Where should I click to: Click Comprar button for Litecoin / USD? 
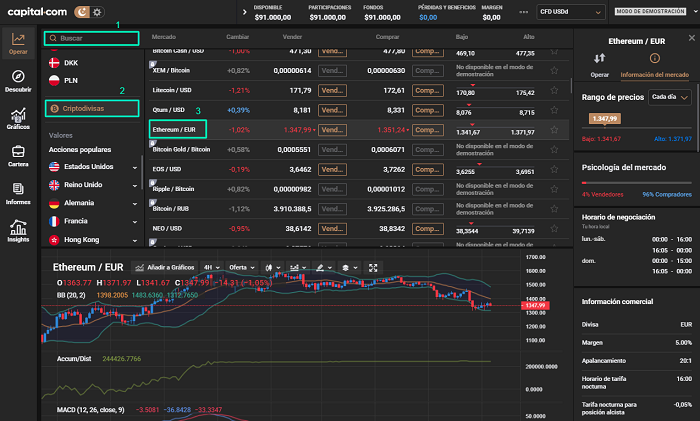click(x=428, y=91)
